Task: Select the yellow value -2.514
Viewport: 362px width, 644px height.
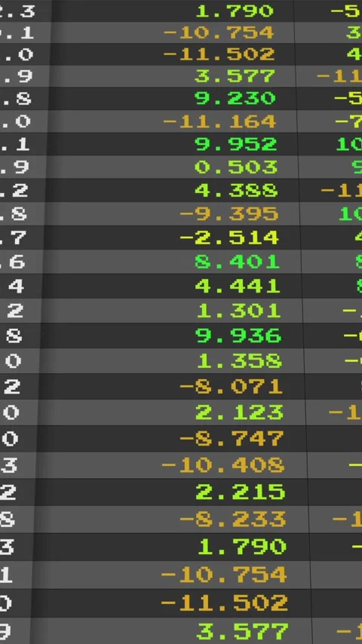Action: coord(229,238)
